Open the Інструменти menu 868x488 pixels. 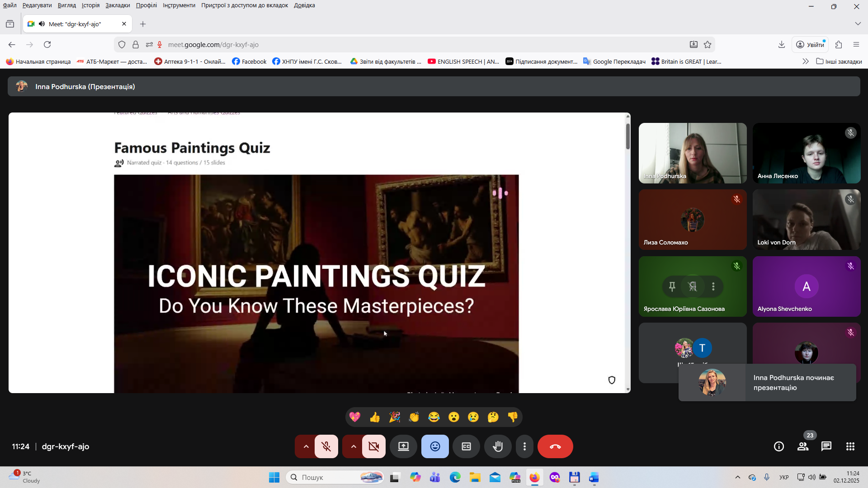coord(179,5)
